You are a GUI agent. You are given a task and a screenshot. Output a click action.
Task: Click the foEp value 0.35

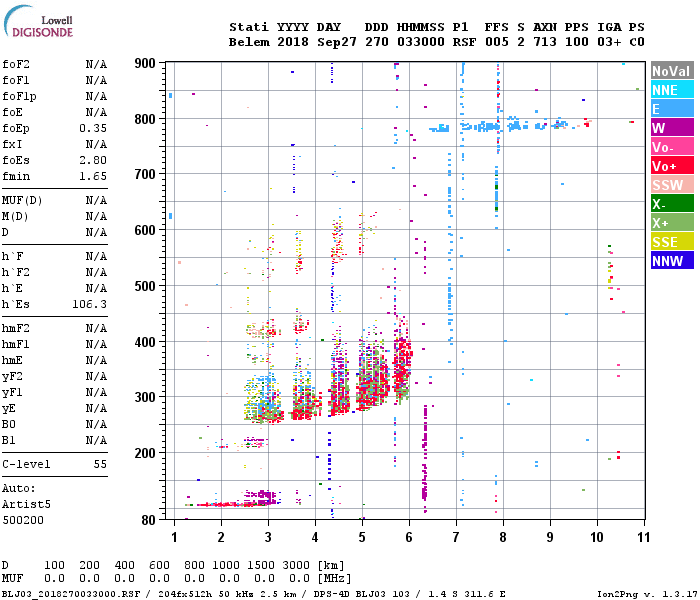coord(93,129)
